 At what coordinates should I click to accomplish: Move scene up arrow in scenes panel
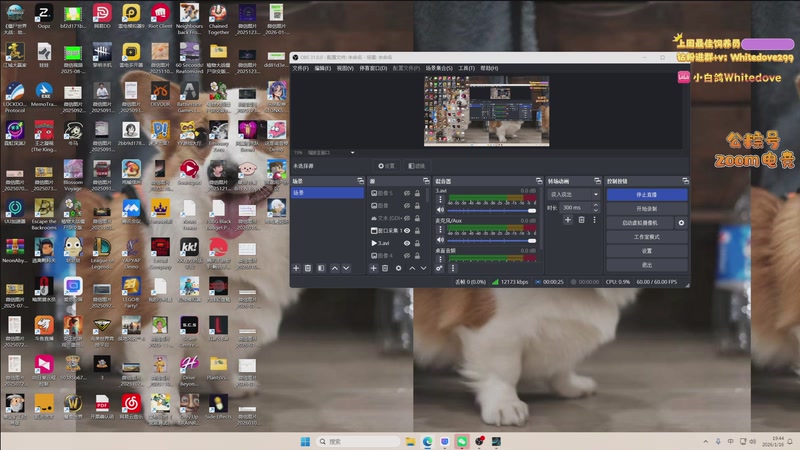tap(335, 268)
